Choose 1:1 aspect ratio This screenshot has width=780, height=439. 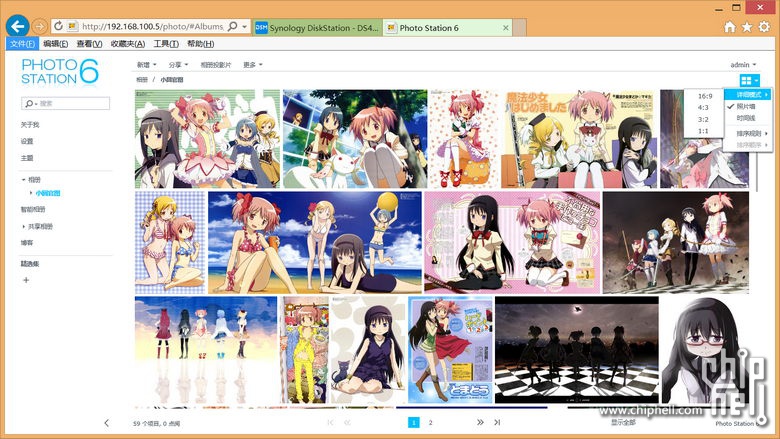[x=704, y=131]
